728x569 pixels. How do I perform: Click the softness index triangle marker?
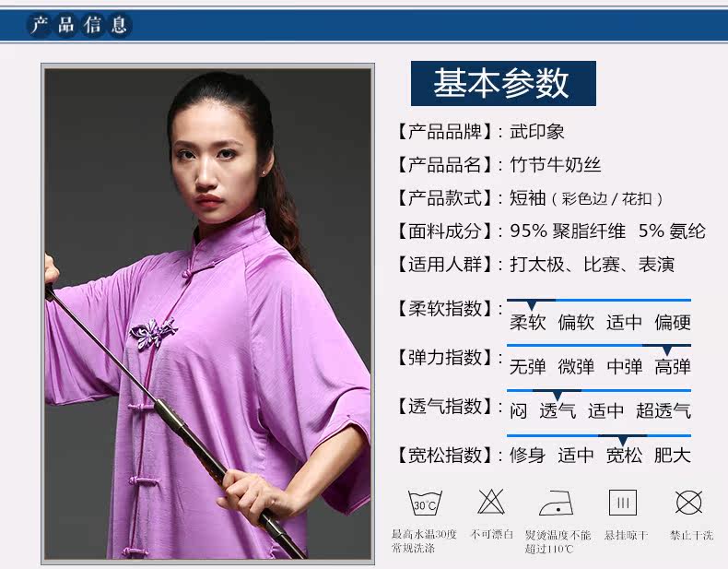(532, 305)
